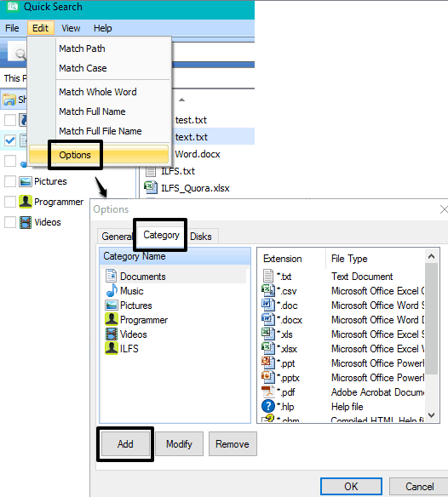The image size is (448, 497).
Task: Click the ILFS category icon
Action: point(112,348)
